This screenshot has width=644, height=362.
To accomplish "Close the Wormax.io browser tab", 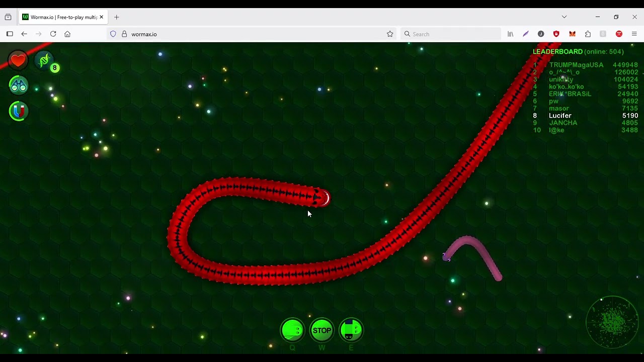I will coord(101,17).
